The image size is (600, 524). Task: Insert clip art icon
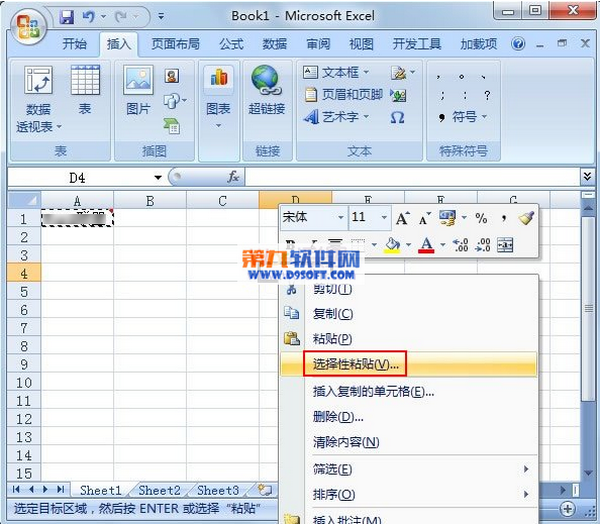click(172, 76)
